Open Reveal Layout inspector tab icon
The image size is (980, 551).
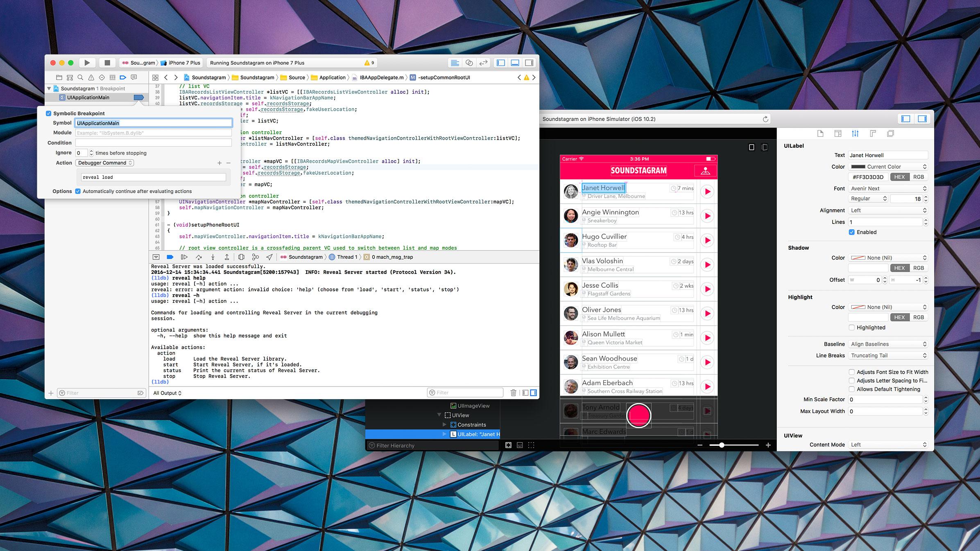point(873,133)
